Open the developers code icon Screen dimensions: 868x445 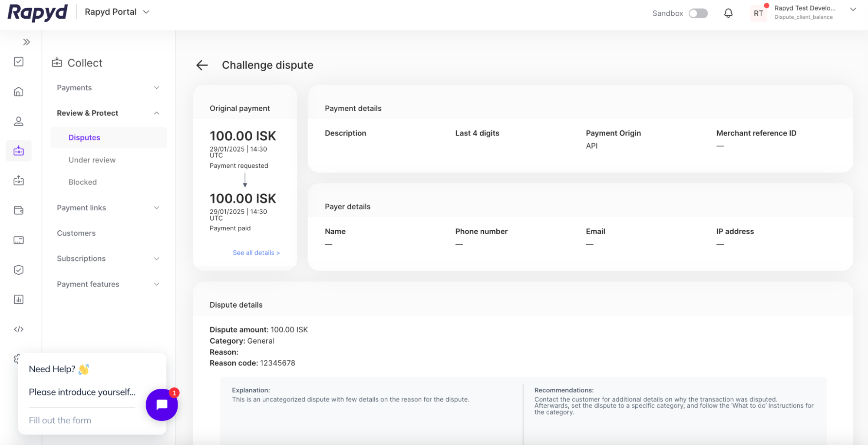[x=19, y=329]
